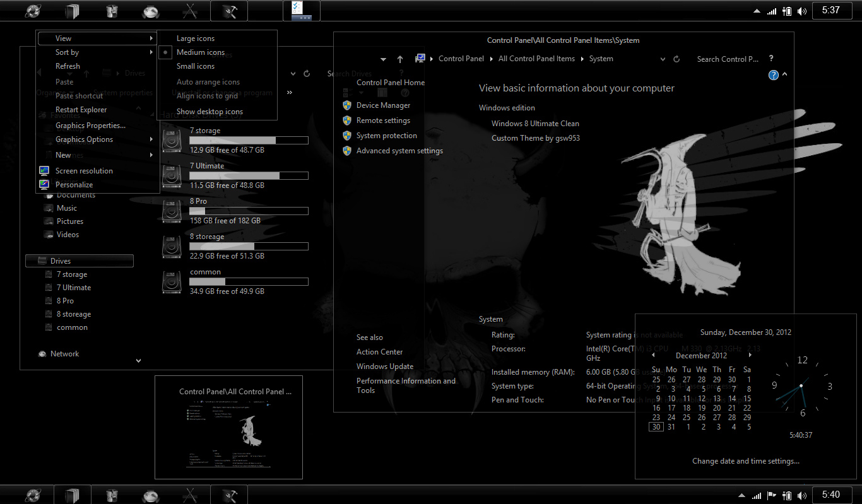
Task: Select date 31 in the calendar
Action: click(671, 427)
